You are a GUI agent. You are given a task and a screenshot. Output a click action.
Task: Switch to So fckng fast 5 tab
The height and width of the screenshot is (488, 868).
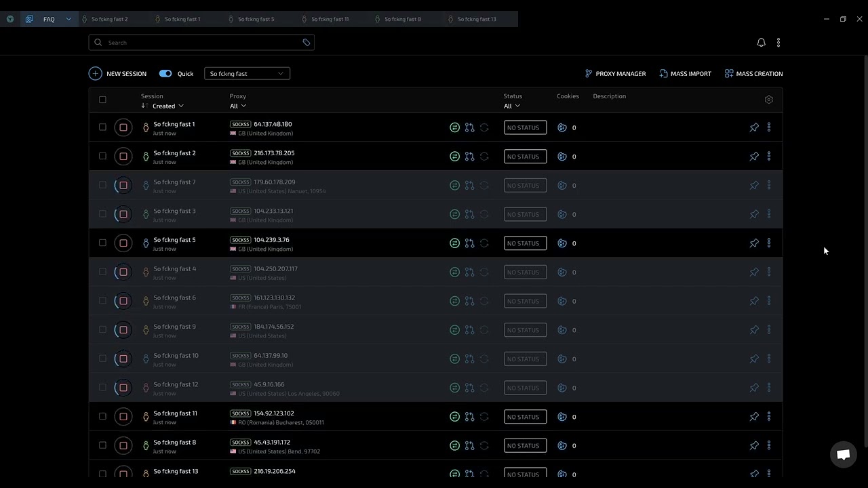255,19
